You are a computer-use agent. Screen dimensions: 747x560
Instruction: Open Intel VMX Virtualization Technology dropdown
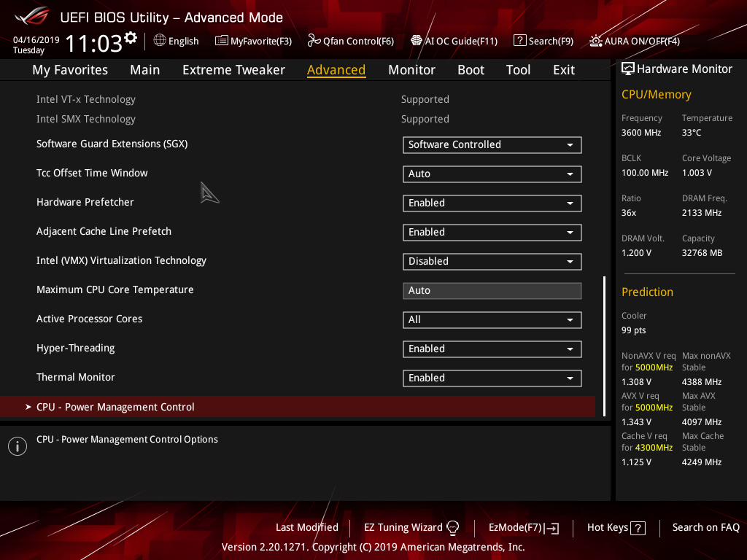492,262
